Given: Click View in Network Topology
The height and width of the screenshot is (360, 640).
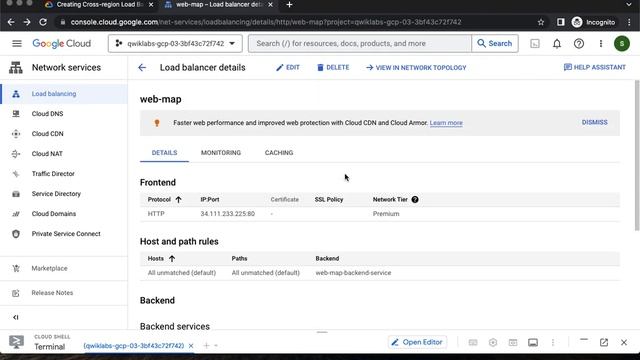Looking at the screenshot, I should point(416,67).
